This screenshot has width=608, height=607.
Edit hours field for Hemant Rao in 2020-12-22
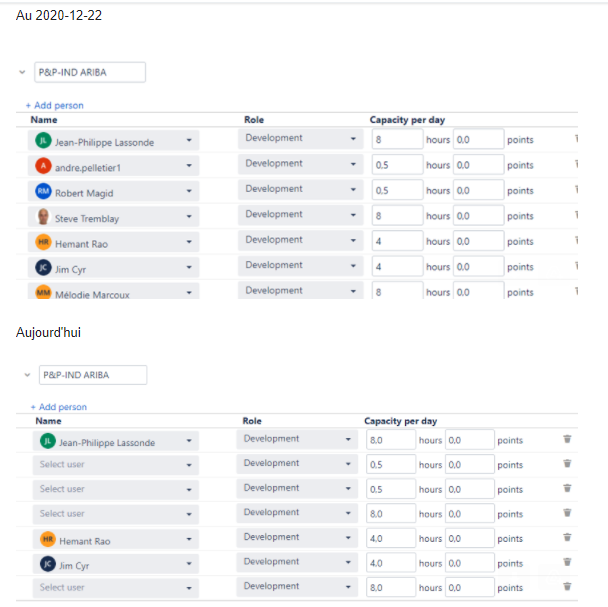point(397,241)
